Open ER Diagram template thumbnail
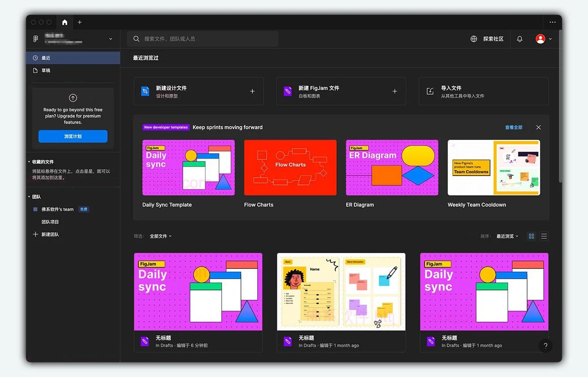Screen dimensions: 588x377 [x=392, y=168]
